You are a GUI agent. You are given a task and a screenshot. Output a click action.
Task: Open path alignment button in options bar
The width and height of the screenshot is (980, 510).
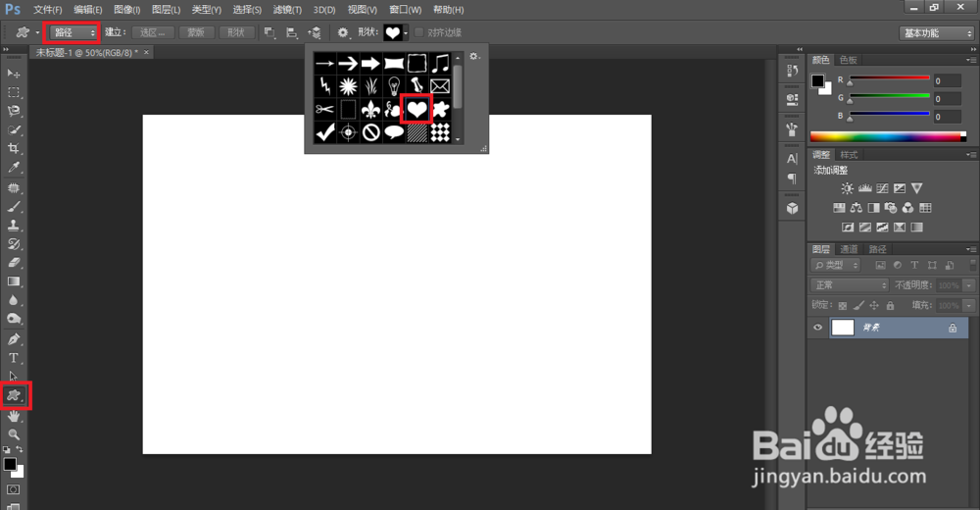click(292, 32)
